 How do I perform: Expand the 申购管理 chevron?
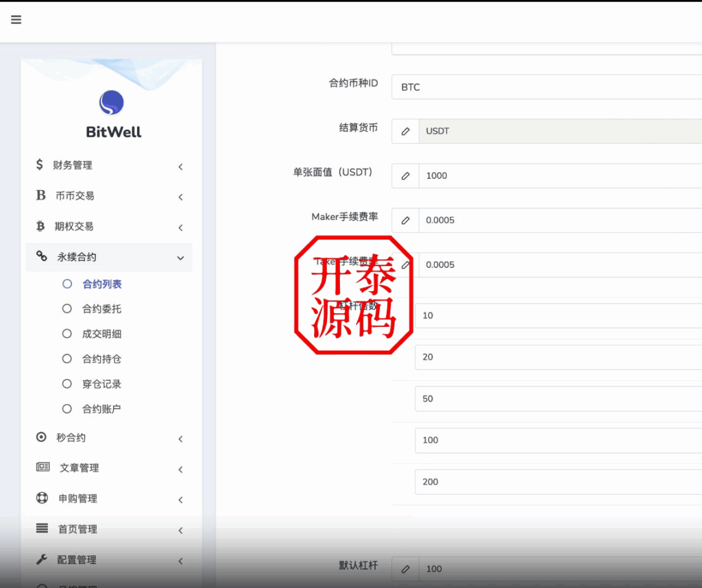click(180, 500)
